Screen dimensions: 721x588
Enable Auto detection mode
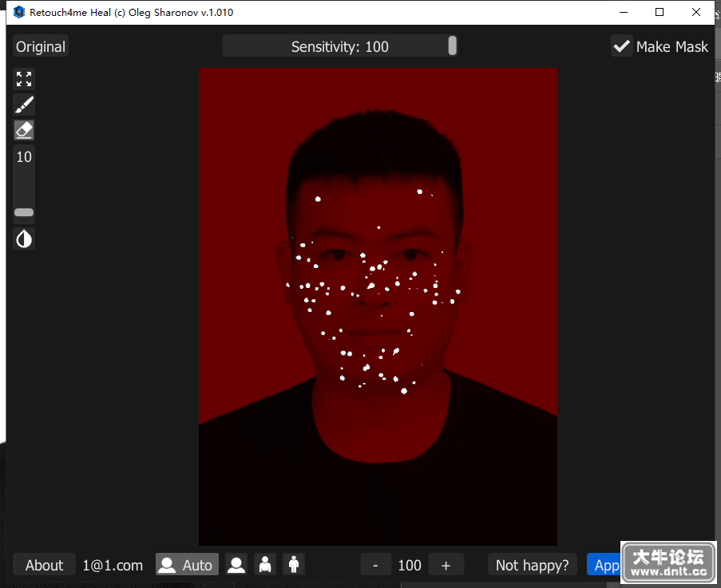tap(187, 565)
